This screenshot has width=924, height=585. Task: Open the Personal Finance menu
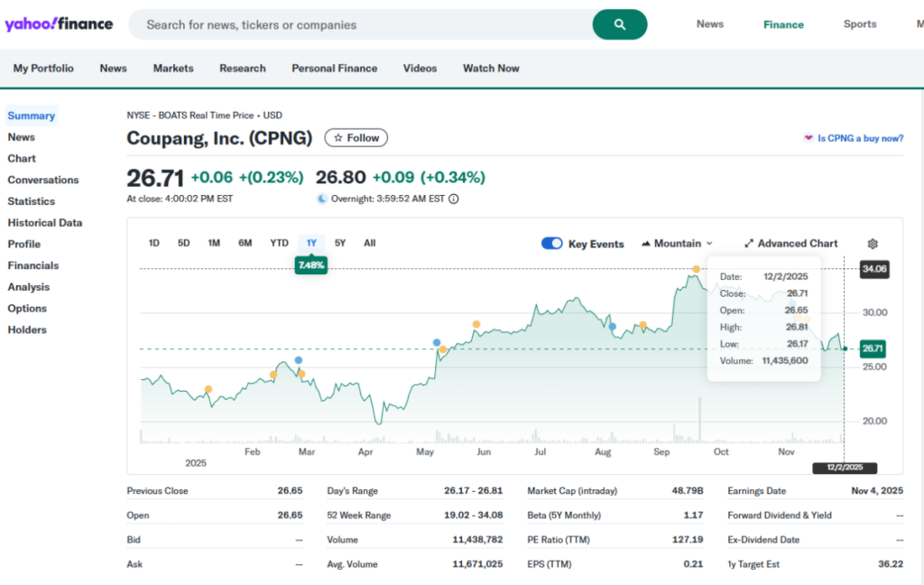tap(334, 69)
